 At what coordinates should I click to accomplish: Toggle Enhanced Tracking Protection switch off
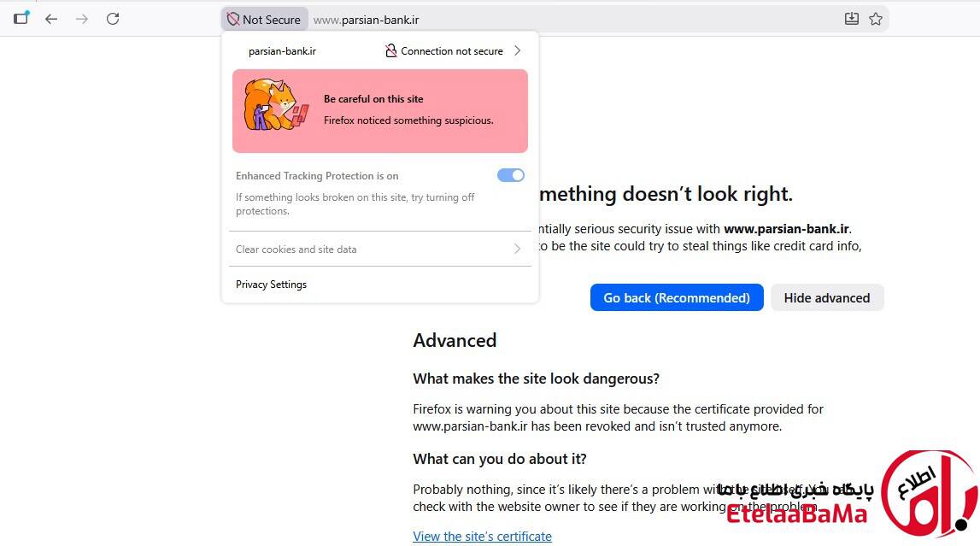[511, 175]
